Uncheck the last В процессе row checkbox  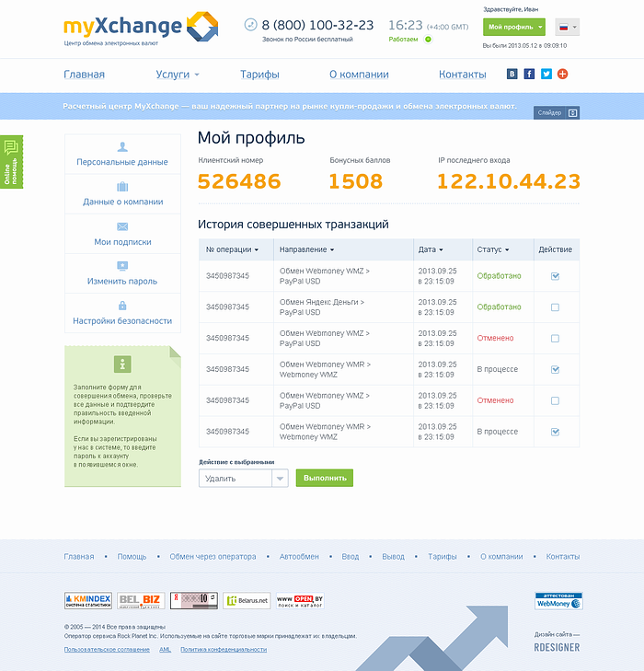[x=555, y=432]
